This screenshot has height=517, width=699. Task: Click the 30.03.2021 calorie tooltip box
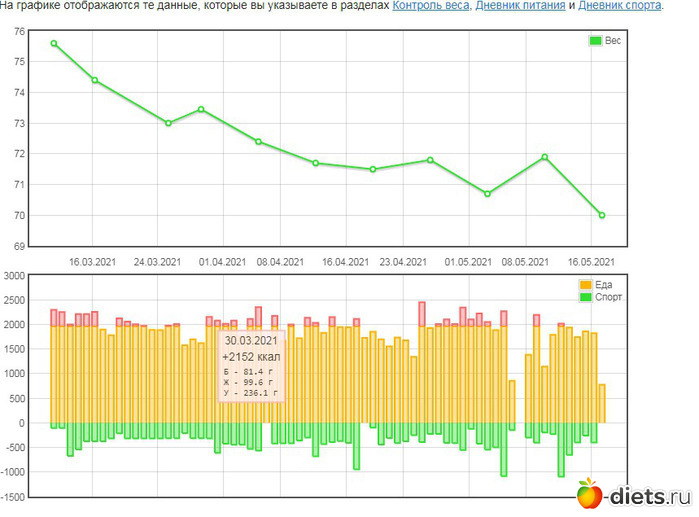[252, 367]
